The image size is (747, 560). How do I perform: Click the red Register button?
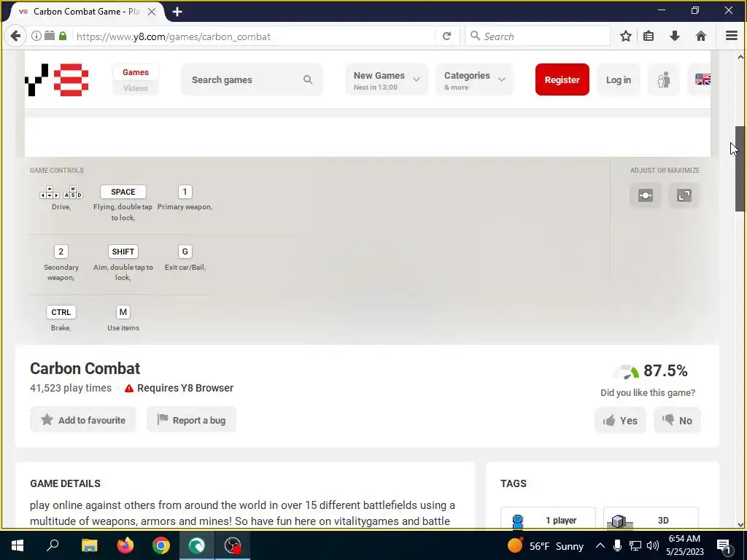[562, 79]
